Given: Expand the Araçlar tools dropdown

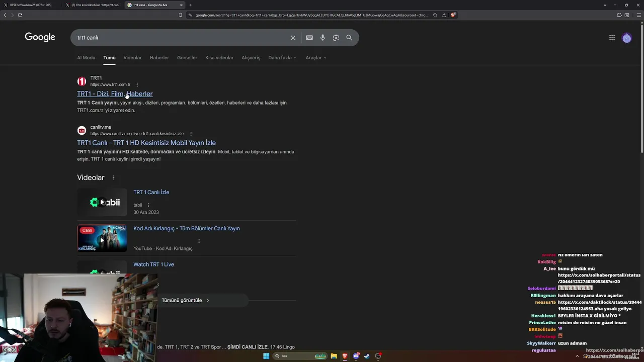Looking at the screenshot, I should click(316, 58).
